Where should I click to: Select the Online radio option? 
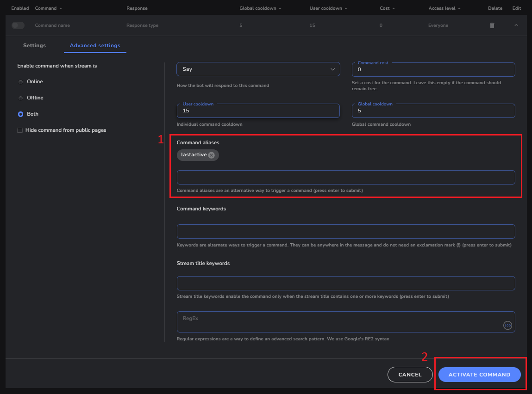[x=20, y=82]
